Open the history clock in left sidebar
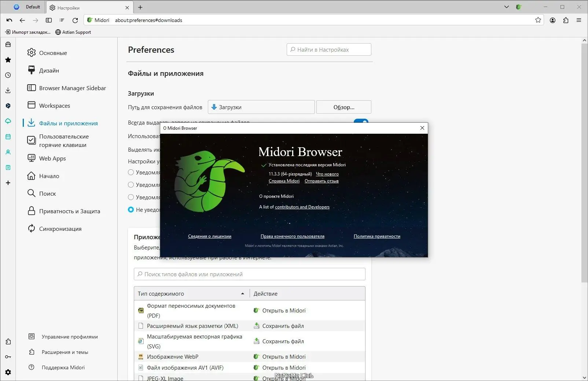This screenshot has height=381, width=588. [8, 75]
